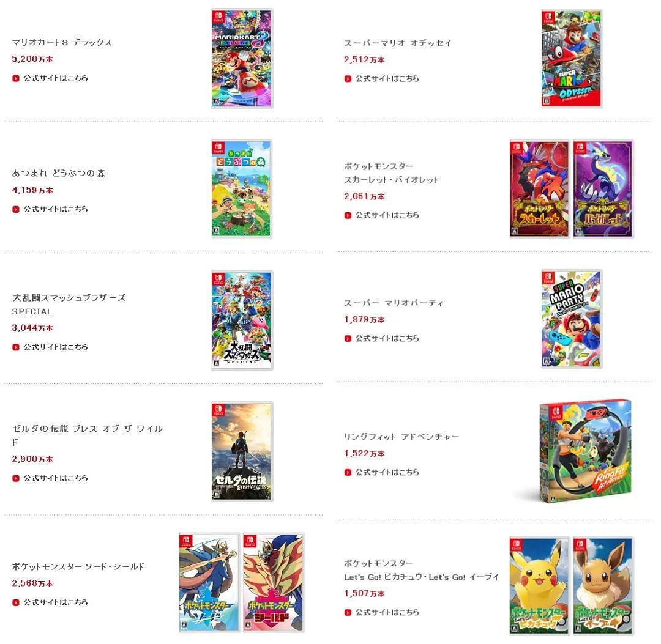This screenshot has height=644, width=661.
Task: Click the red arrow icon under スーパーマリオ オデッセイ
Action: [348, 78]
